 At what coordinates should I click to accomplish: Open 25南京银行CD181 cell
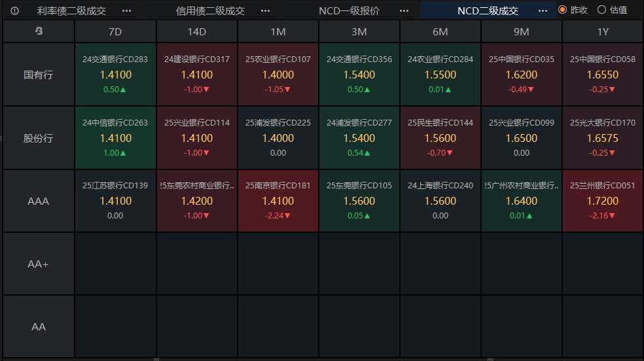point(278,201)
